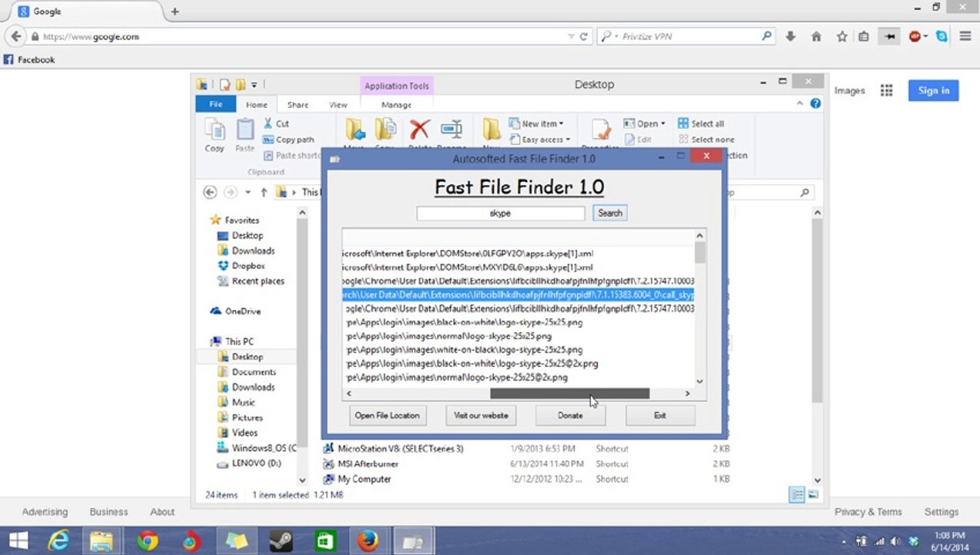The height and width of the screenshot is (555, 980).
Task: Click the Skype extension icon in Firefox
Action: click(941, 36)
